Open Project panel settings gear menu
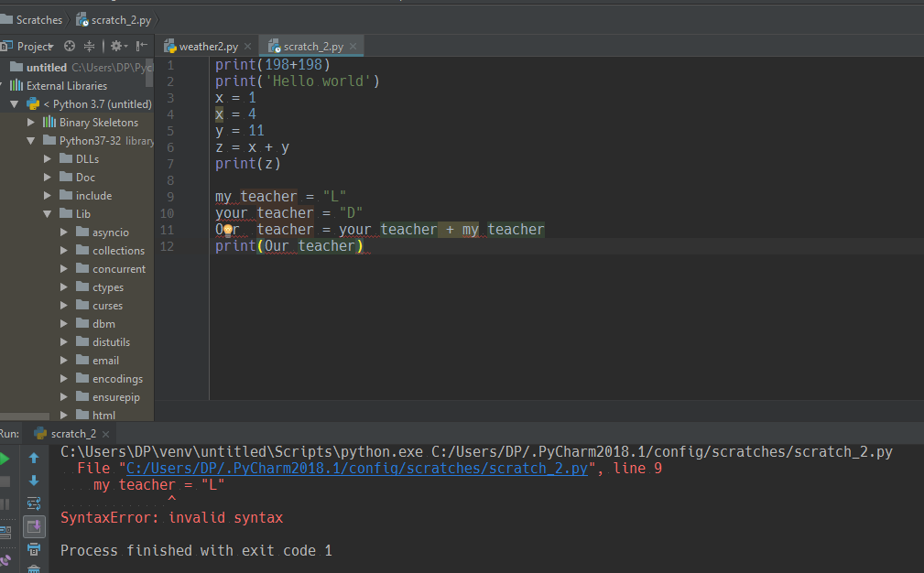This screenshot has width=924, height=573. pyautogui.click(x=118, y=46)
